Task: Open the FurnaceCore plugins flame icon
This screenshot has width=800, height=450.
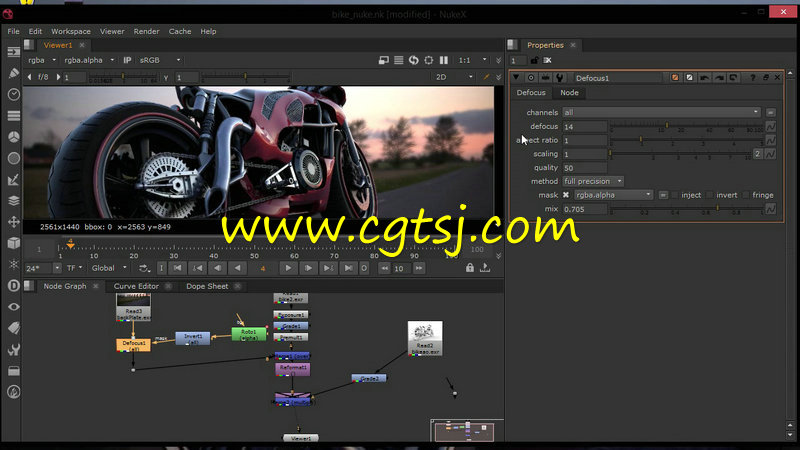Action: click(x=14, y=392)
